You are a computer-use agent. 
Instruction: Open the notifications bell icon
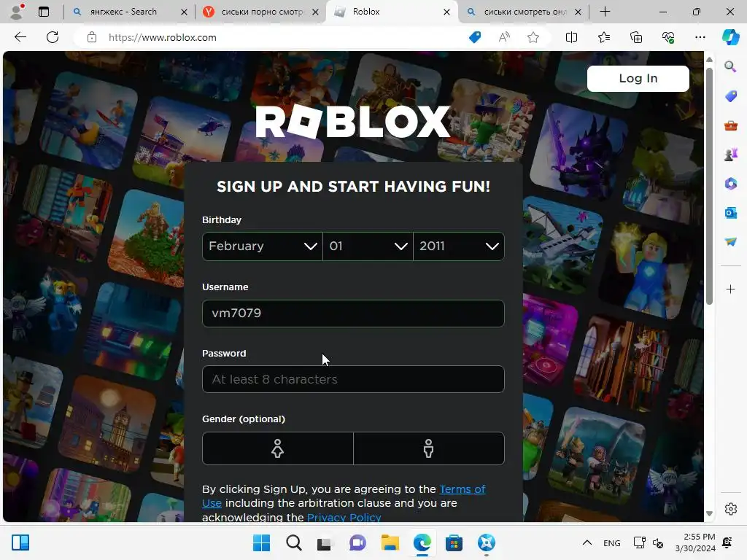tap(727, 542)
